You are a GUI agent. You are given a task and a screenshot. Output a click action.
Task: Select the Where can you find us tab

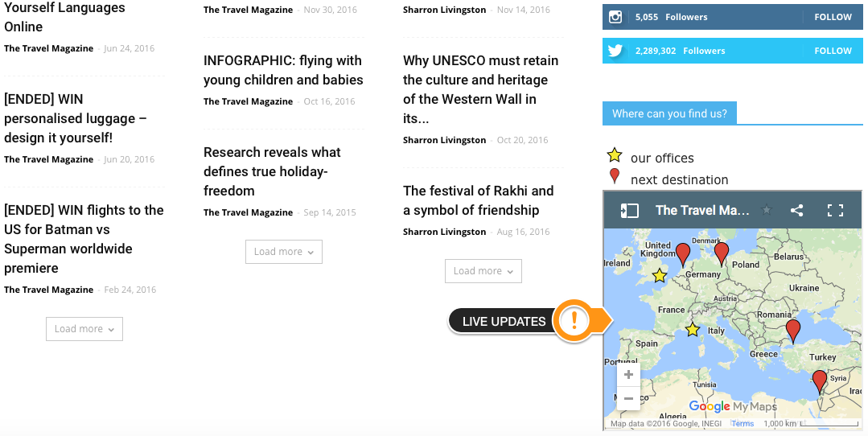point(669,114)
